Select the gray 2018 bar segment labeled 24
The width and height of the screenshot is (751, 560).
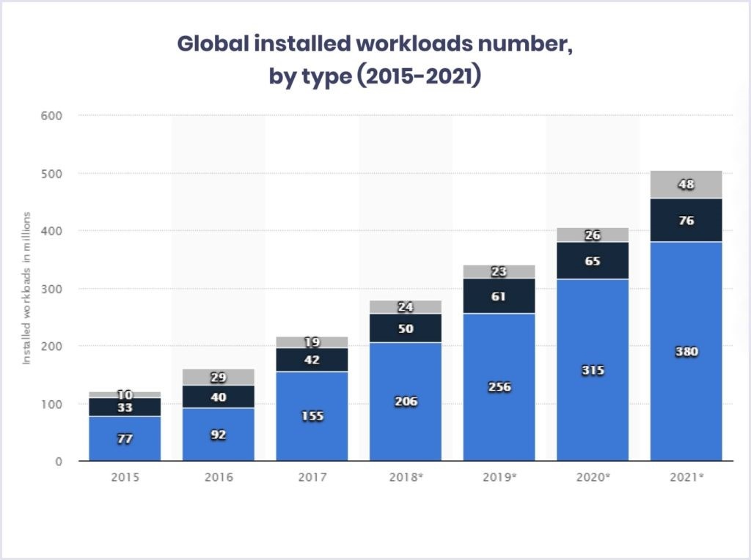(x=406, y=307)
